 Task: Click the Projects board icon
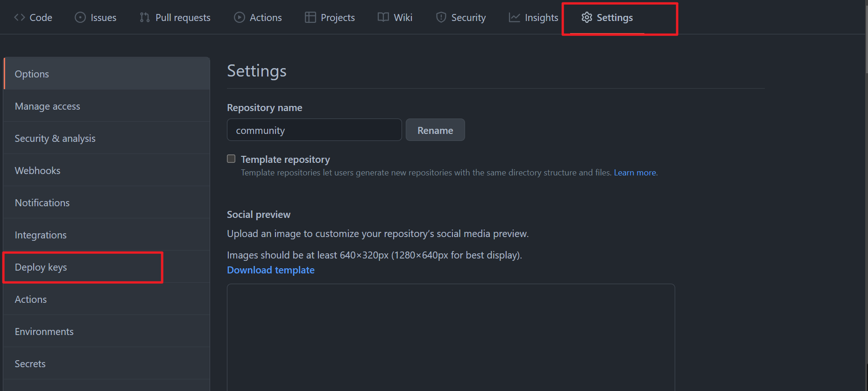coord(311,17)
